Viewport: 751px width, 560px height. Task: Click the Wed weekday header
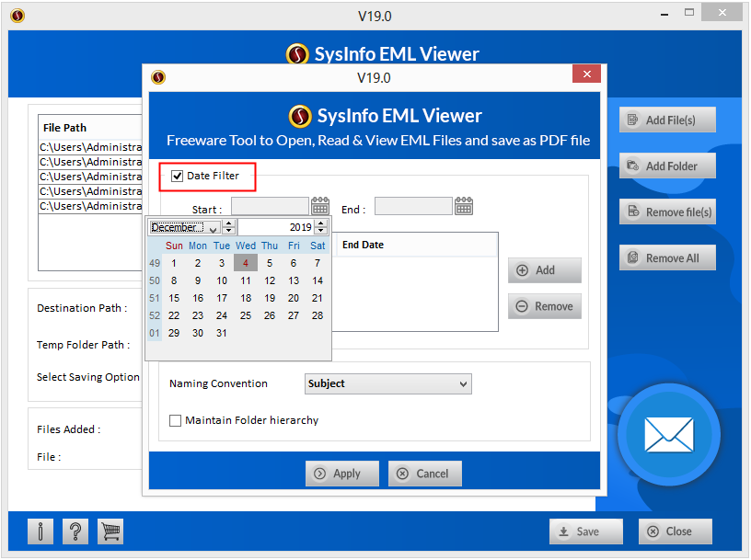click(x=246, y=246)
